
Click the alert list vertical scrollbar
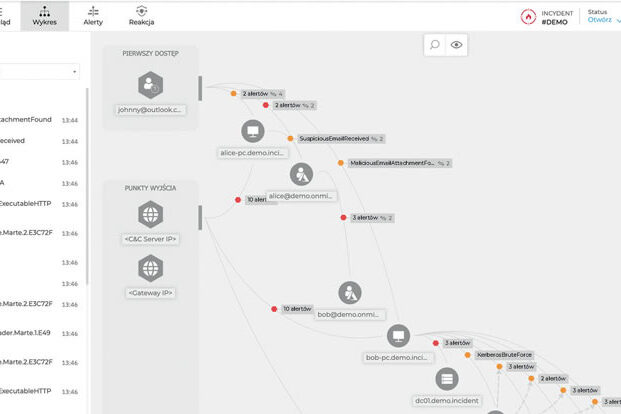(87, 180)
